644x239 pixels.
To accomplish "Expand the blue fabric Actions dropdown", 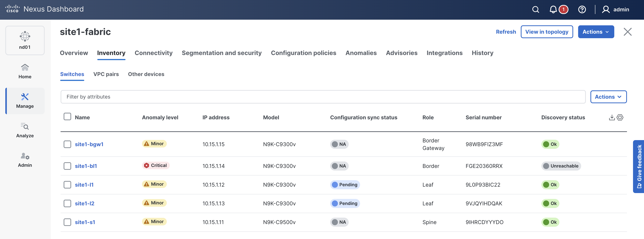I will pos(596,32).
